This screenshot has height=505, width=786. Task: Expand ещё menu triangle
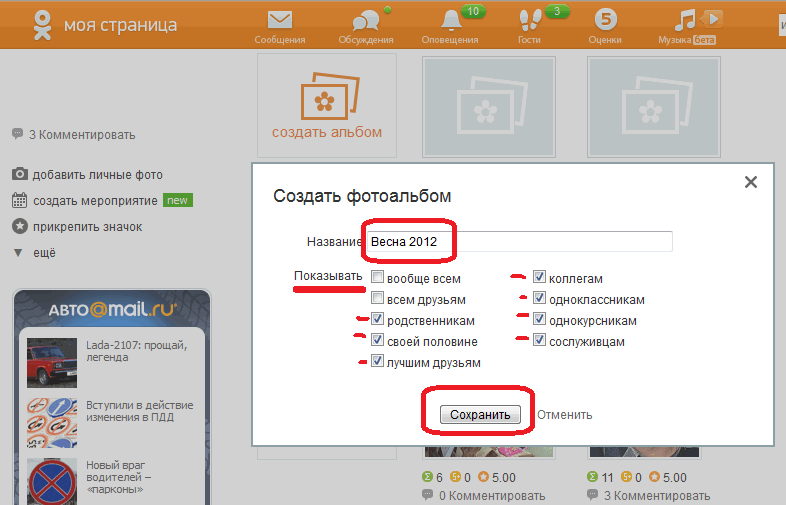point(18,253)
